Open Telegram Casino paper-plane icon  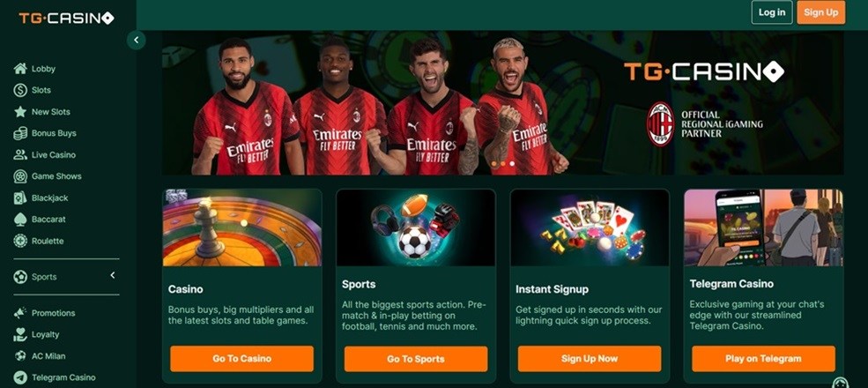pos(20,377)
